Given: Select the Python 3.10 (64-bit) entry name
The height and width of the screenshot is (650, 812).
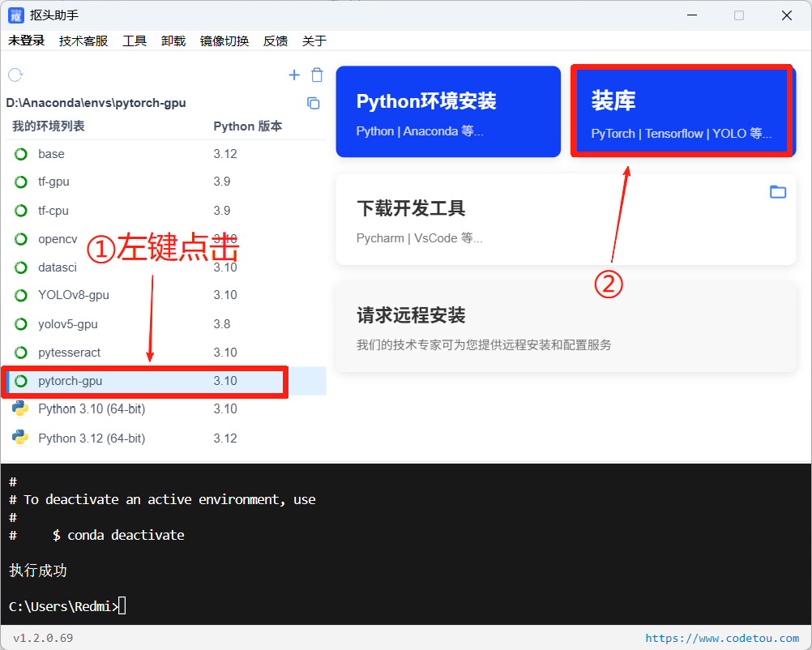Looking at the screenshot, I should point(92,409).
